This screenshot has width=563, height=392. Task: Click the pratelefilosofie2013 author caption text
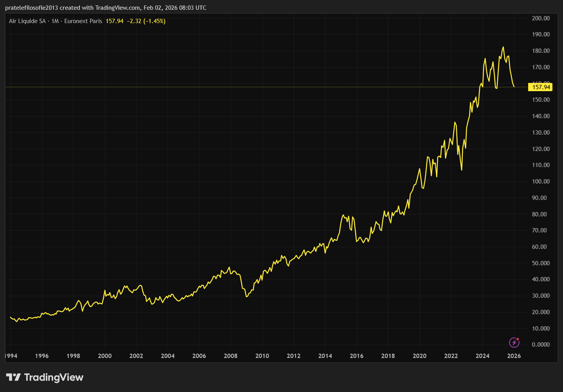pos(31,8)
